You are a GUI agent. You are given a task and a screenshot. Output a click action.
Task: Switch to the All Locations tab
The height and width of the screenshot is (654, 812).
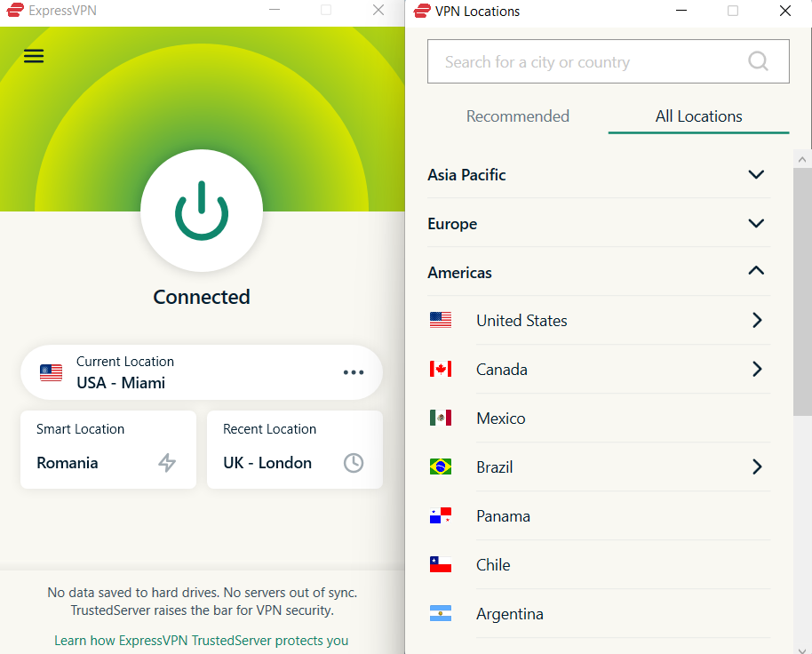698,116
